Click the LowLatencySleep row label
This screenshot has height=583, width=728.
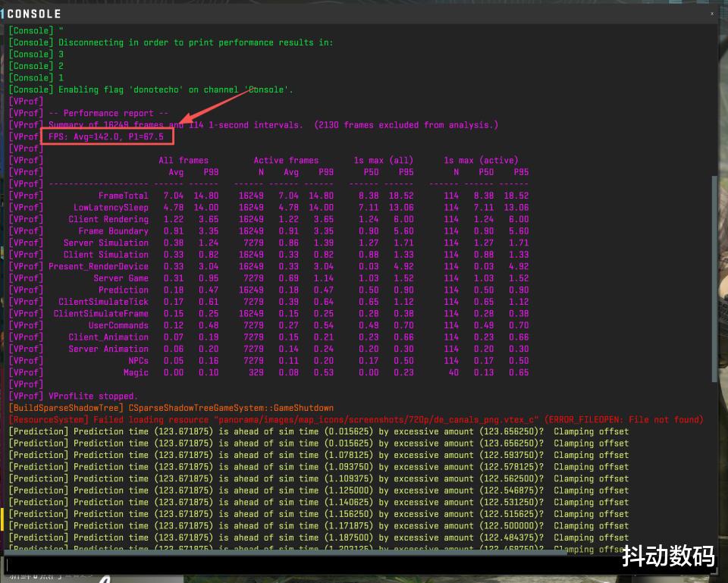tap(111, 208)
